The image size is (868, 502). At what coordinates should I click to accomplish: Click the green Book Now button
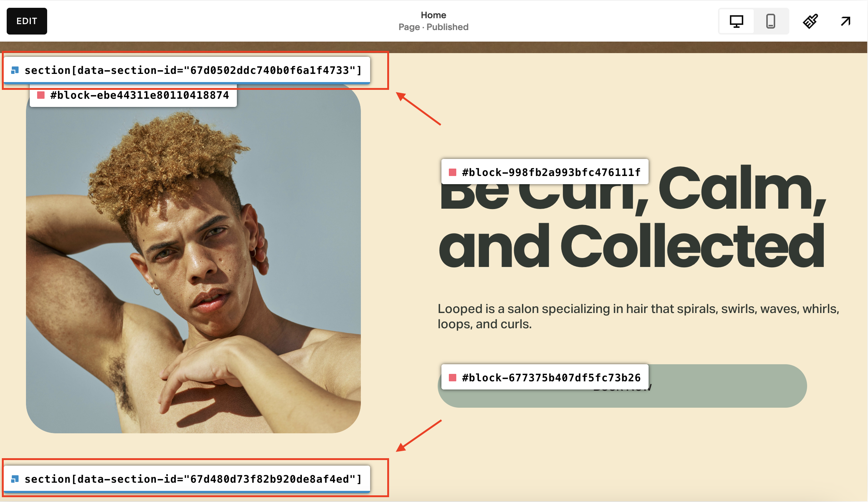coord(728,386)
